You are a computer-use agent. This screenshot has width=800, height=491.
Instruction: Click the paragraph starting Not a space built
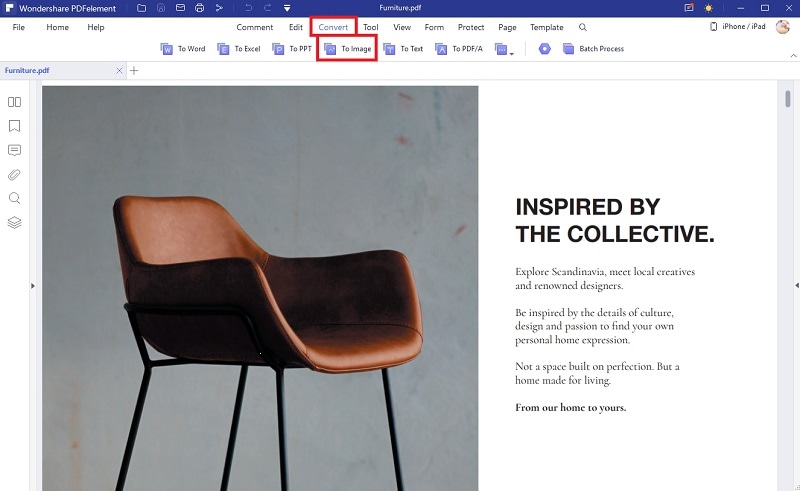point(597,373)
